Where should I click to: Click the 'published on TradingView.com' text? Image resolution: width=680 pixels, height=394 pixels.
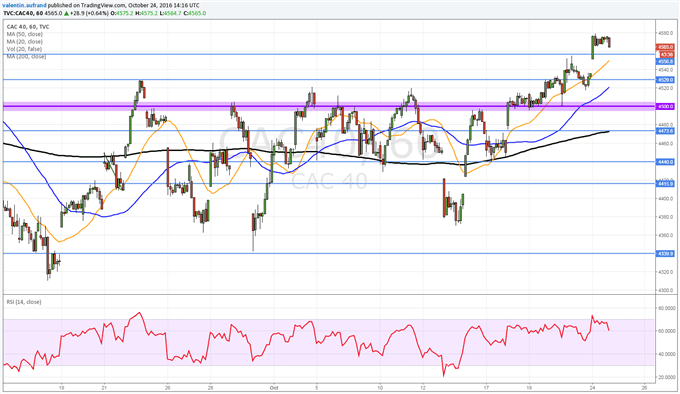88,5
